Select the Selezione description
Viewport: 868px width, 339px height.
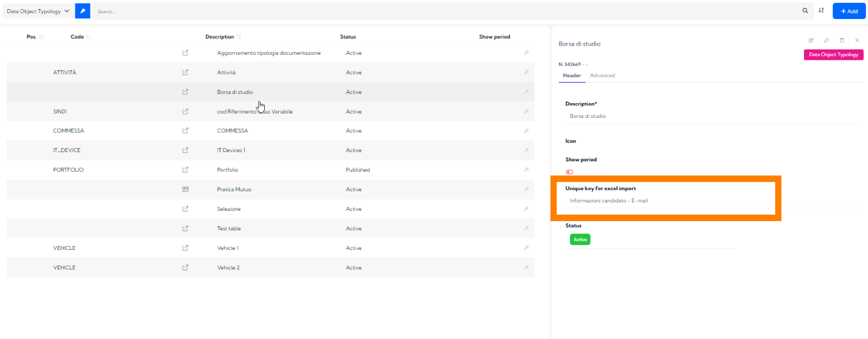click(229, 209)
